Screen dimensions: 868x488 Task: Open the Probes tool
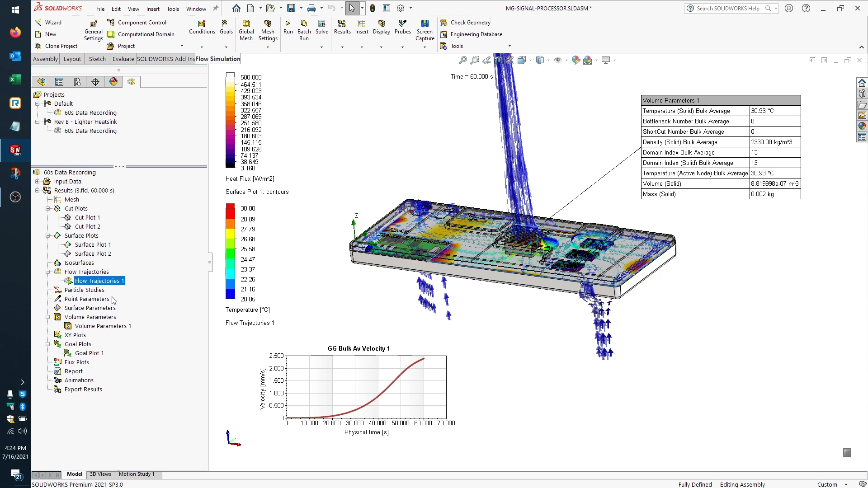click(402, 27)
